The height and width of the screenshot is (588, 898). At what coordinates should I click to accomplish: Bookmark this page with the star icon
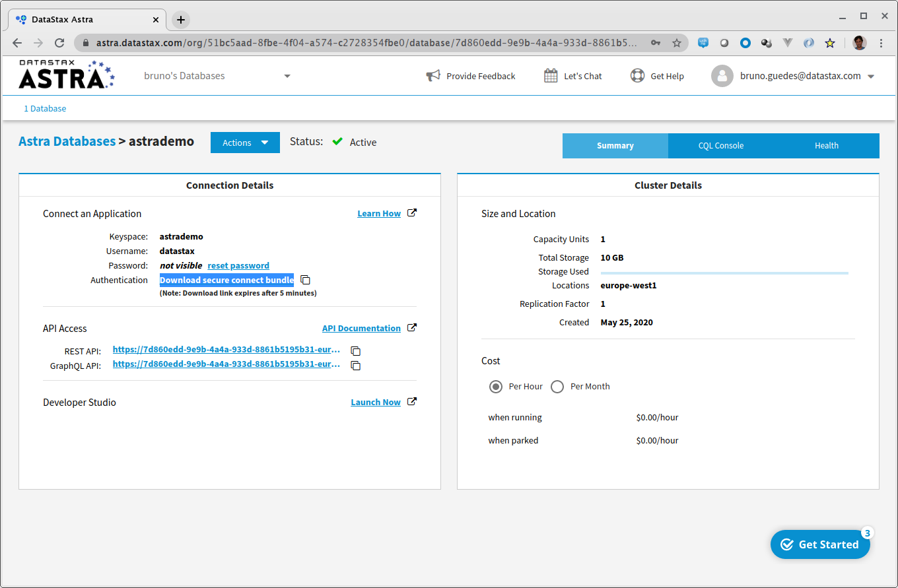(x=677, y=43)
